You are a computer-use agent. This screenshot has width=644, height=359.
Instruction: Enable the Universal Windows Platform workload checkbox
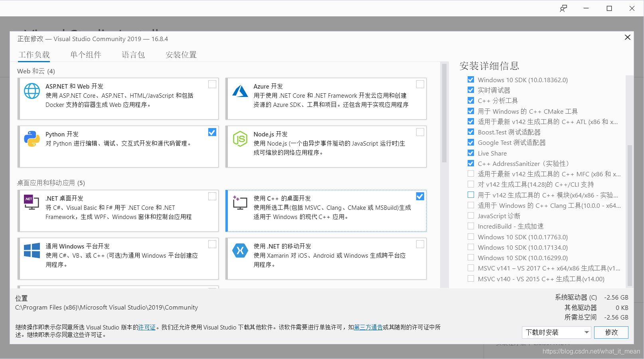point(212,244)
